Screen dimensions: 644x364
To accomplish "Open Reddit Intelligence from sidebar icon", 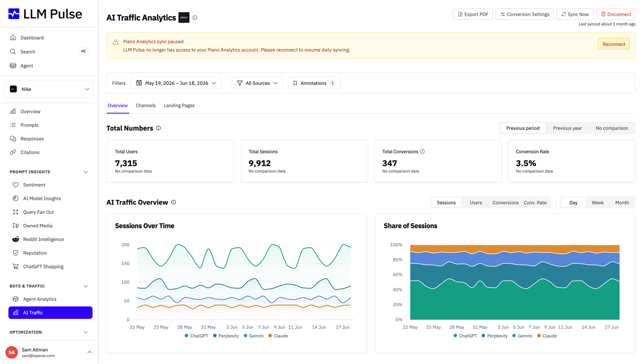I will [16, 239].
